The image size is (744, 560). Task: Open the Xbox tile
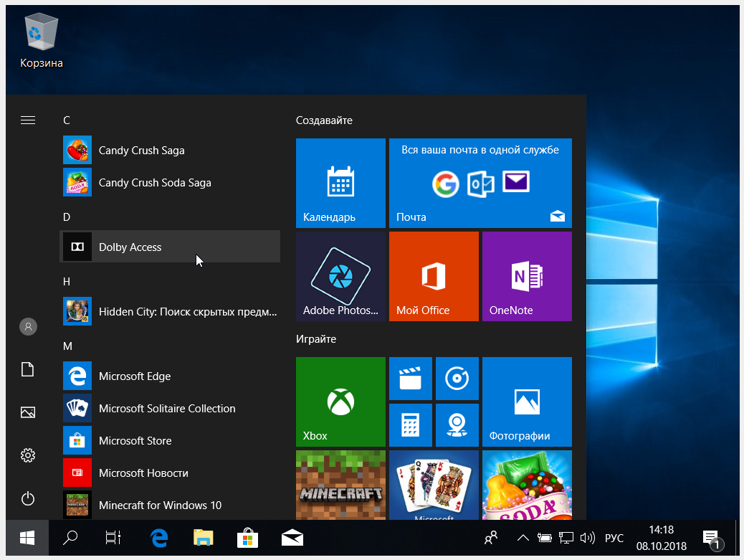coord(340,402)
